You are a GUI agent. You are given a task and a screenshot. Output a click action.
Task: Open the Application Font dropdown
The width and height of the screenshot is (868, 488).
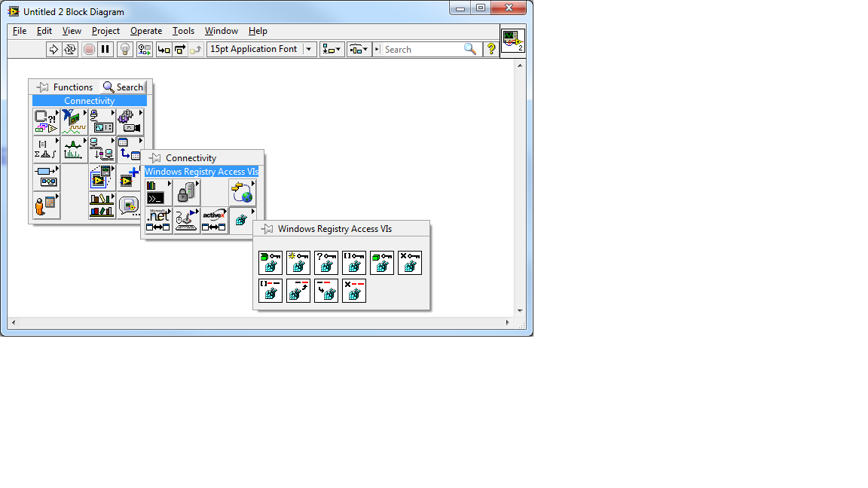click(309, 49)
